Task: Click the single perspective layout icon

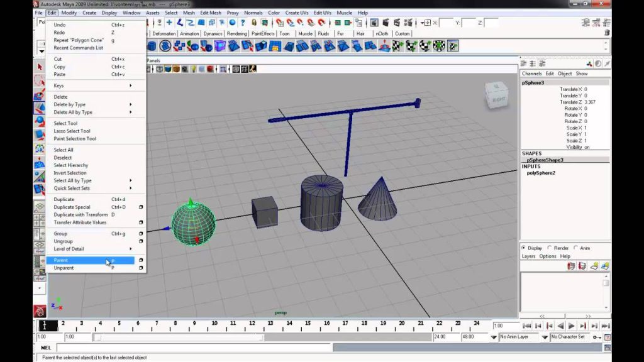Action: pos(40,207)
